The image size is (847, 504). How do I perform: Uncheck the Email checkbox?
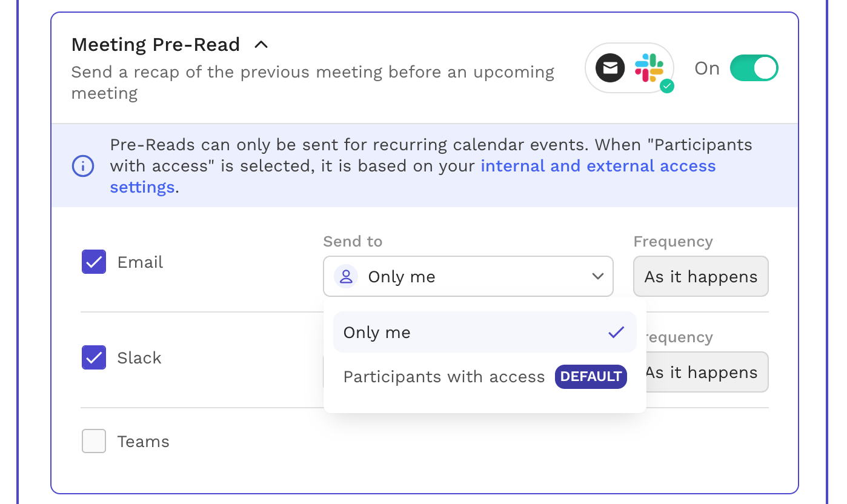tap(94, 262)
